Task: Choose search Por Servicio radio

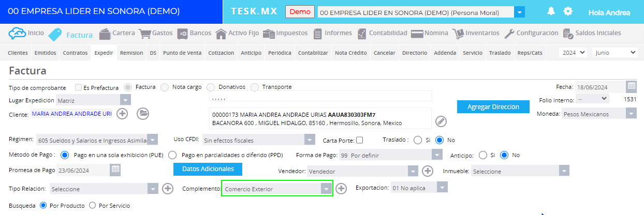Action: (x=93, y=205)
